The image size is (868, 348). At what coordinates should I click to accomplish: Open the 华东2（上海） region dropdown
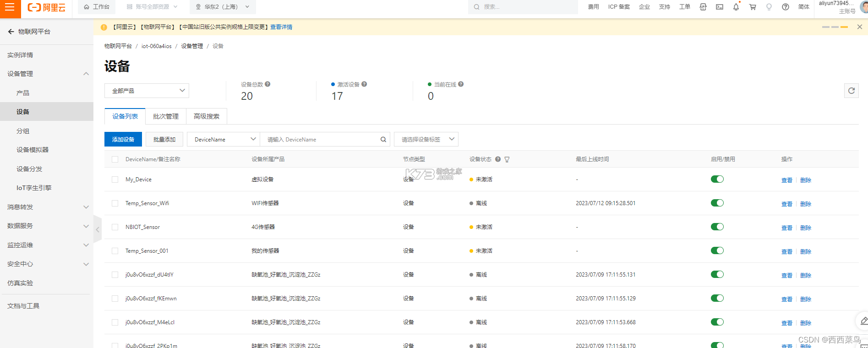pos(223,7)
